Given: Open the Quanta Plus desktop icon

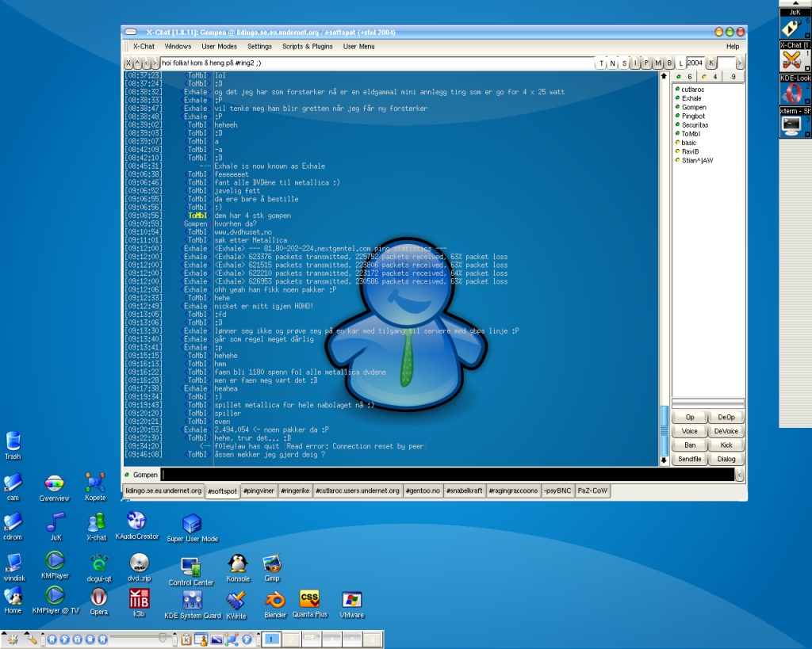Looking at the screenshot, I should pyautogui.click(x=310, y=604).
